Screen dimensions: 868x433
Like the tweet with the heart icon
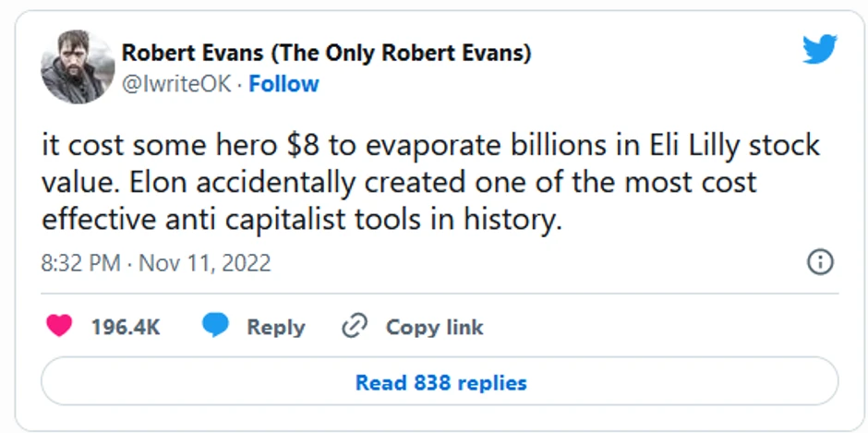tap(59, 326)
